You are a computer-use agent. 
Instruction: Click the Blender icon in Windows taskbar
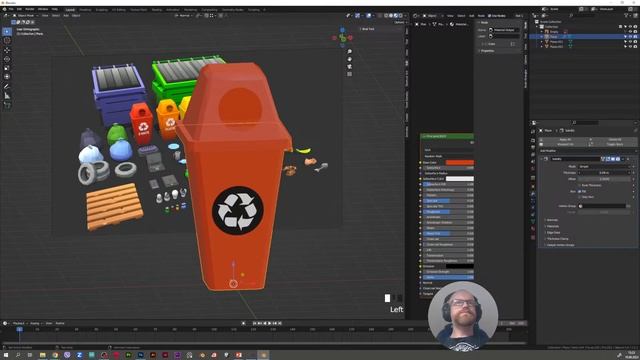coord(264,355)
